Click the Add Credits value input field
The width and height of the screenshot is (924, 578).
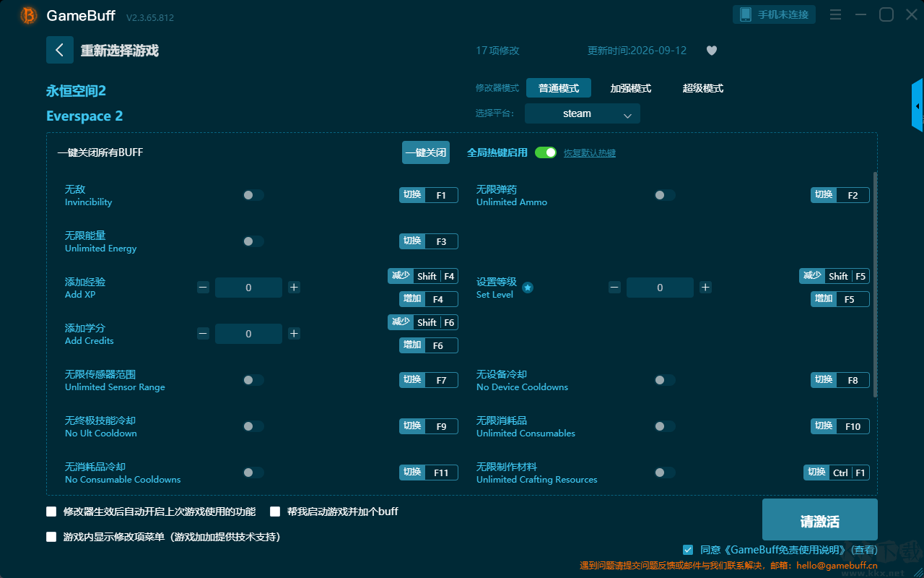click(248, 334)
